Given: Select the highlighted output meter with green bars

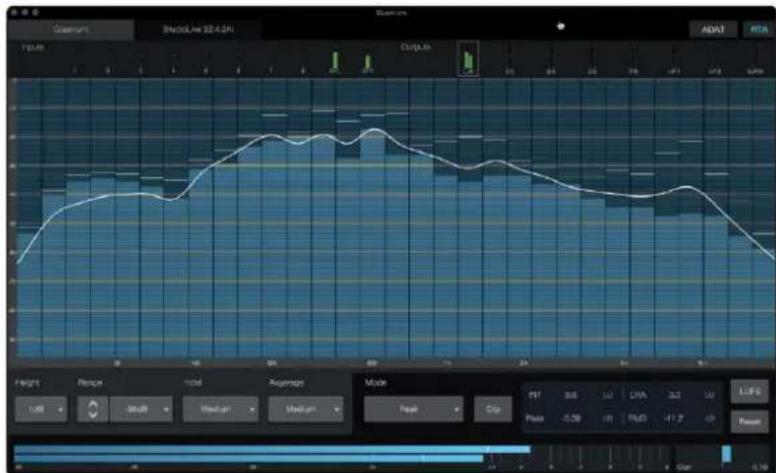Looking at the screenshot, I should click(x=468, y=58).
